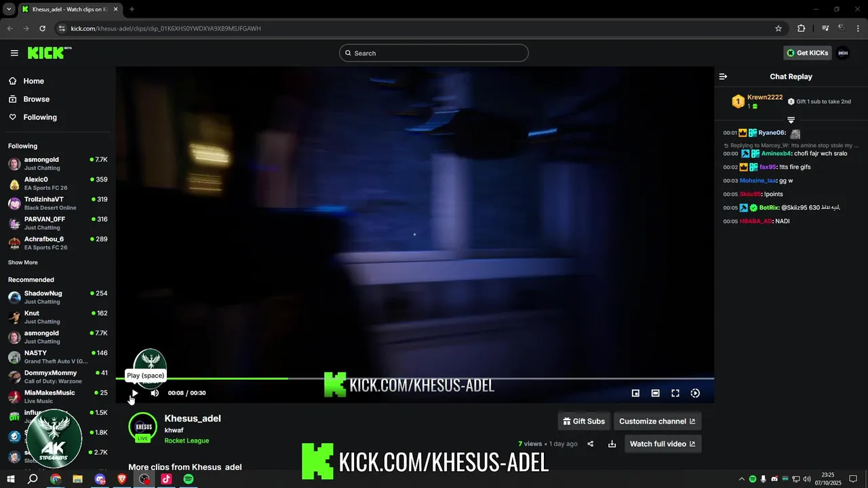The width and height of the screenshot is (868, 488).
Task: Open the player playback settings icon
Action: click(x=695, y=393)
